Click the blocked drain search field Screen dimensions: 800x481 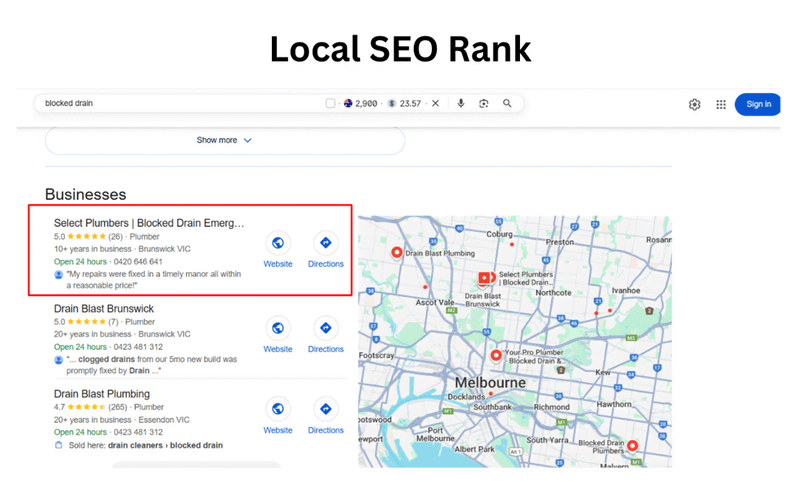180,103
